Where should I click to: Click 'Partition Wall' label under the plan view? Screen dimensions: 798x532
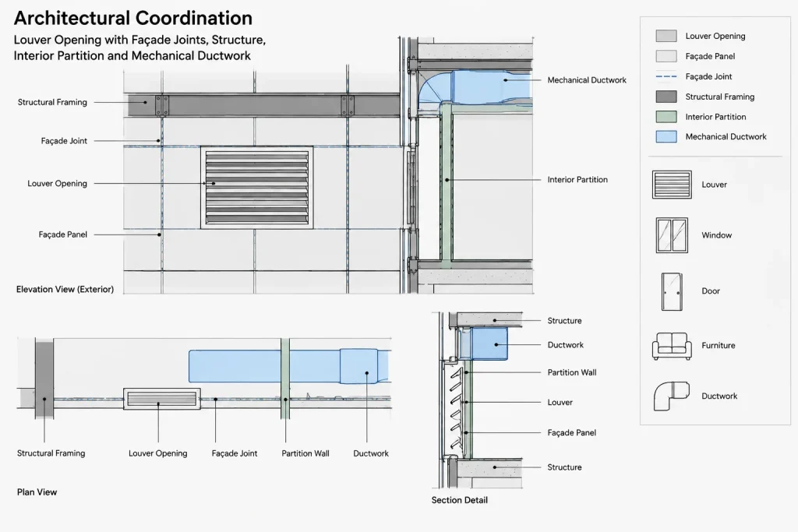[x=305, y=453]
